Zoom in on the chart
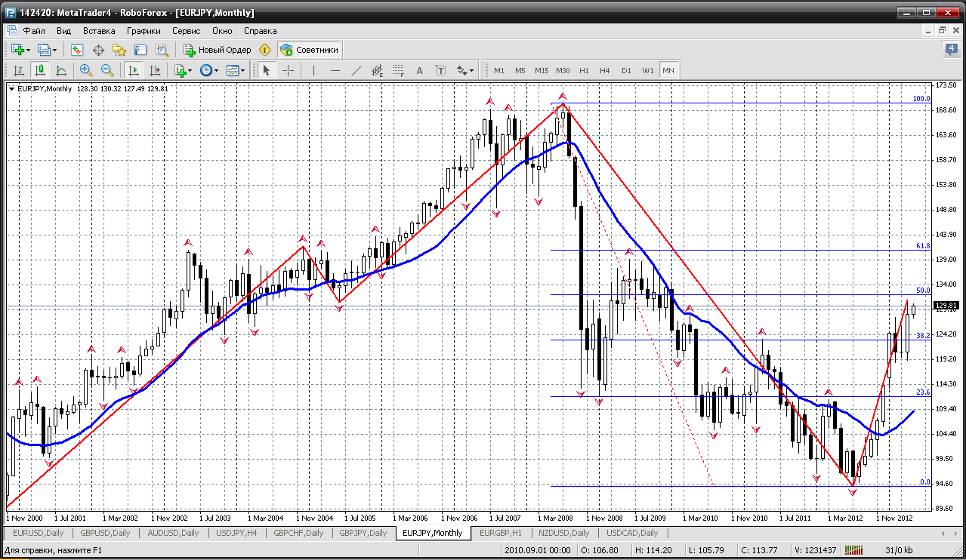 coord(86,70)
